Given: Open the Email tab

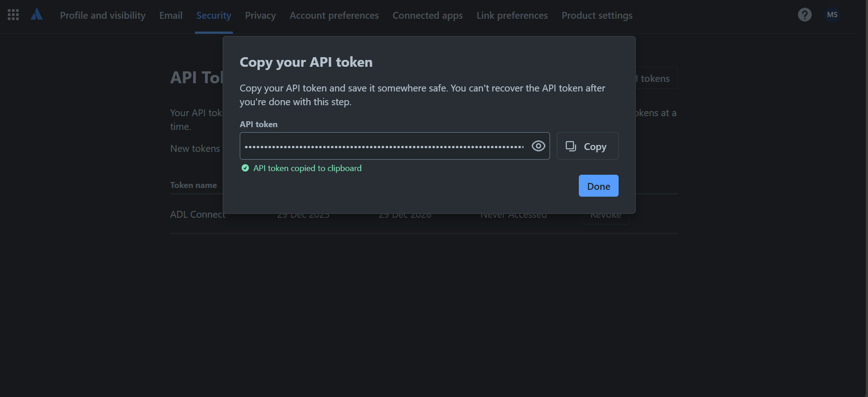Looking at the screenshot, I should (171, 16).
